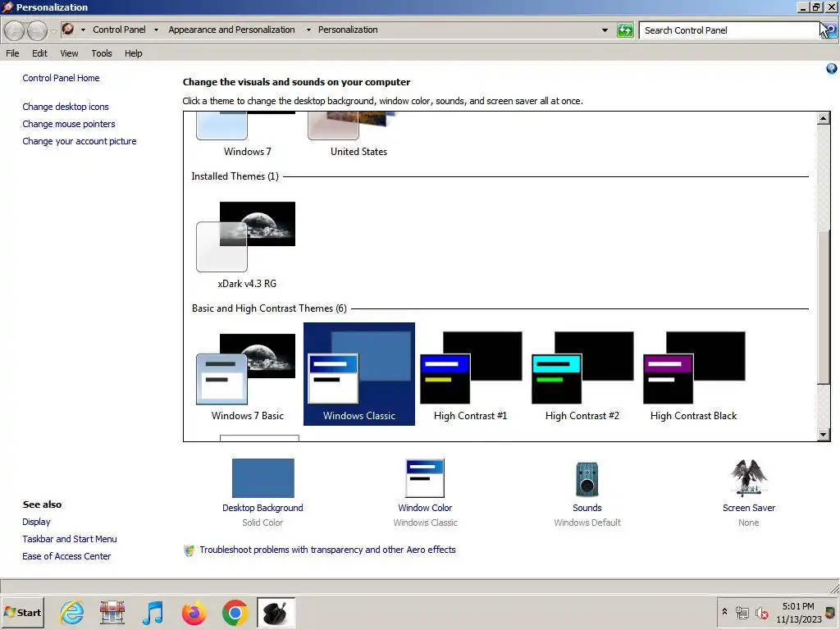The width and height of the screenshot is (840, 630).
Task: Click the Back navigation arrow
Action: [15, 30]
